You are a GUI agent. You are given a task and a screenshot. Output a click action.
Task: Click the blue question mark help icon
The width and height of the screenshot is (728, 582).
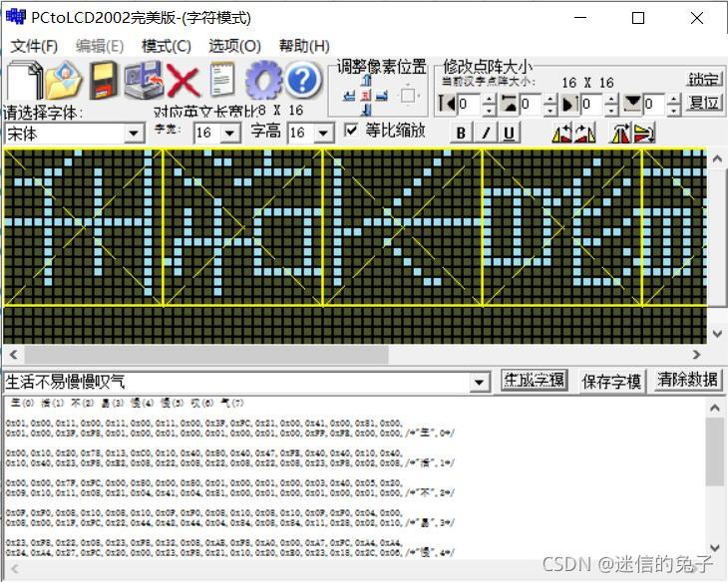pos(303,81)
